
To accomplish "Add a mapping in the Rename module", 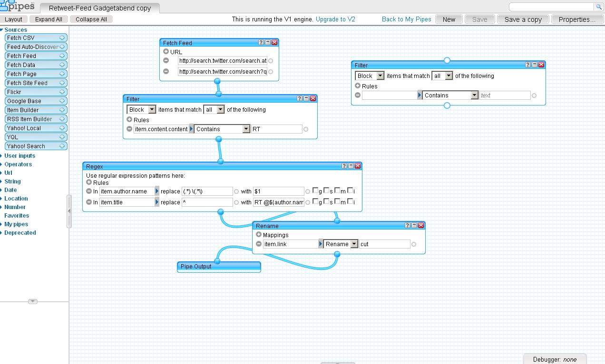I will point(259,234).
